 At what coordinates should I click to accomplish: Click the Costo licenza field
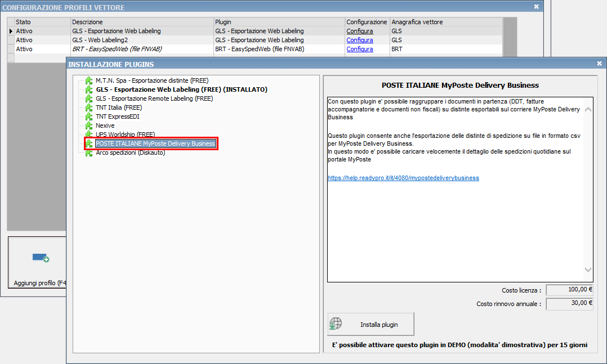569,290
